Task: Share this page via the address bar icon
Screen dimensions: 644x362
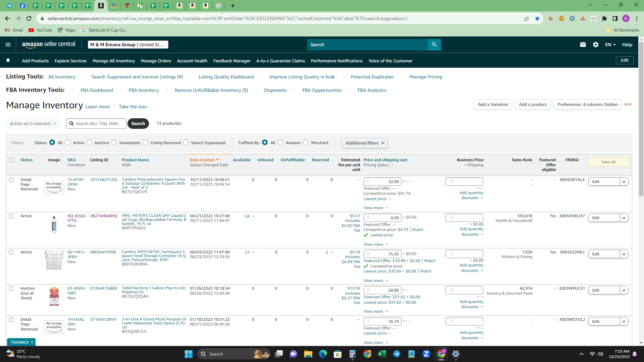Action: tap(527, 18)
